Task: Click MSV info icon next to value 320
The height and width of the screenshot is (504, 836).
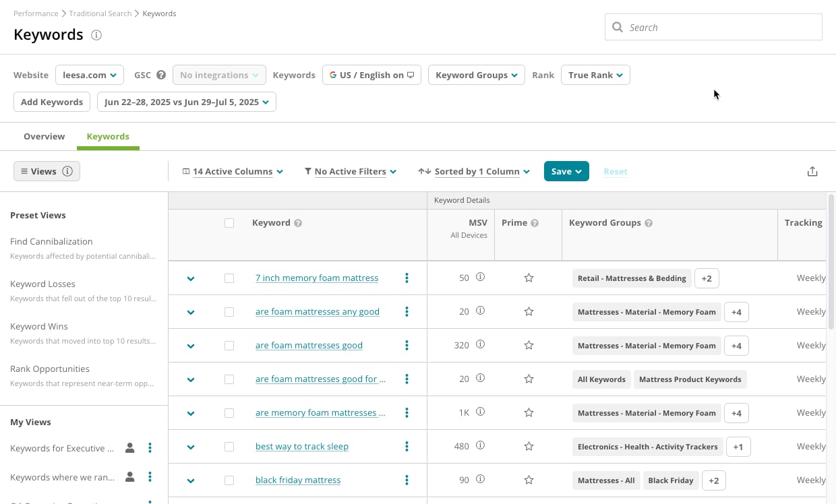Action: pos(480,344)
